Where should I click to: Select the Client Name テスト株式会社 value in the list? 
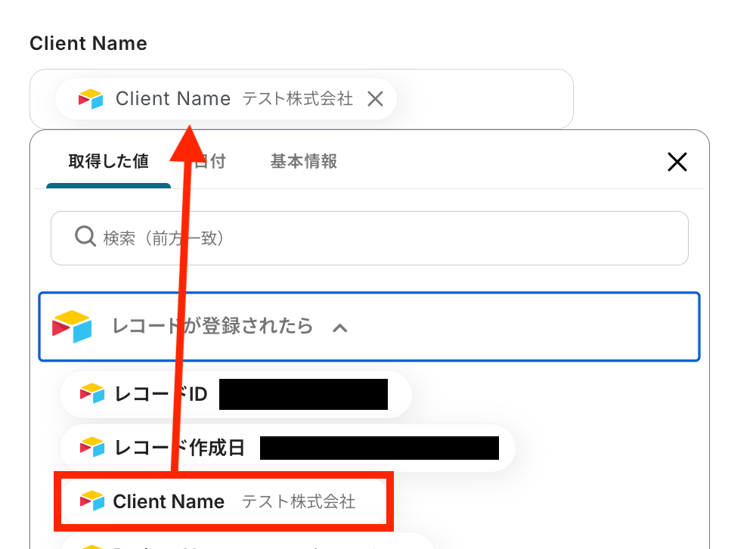coord(225,501)
